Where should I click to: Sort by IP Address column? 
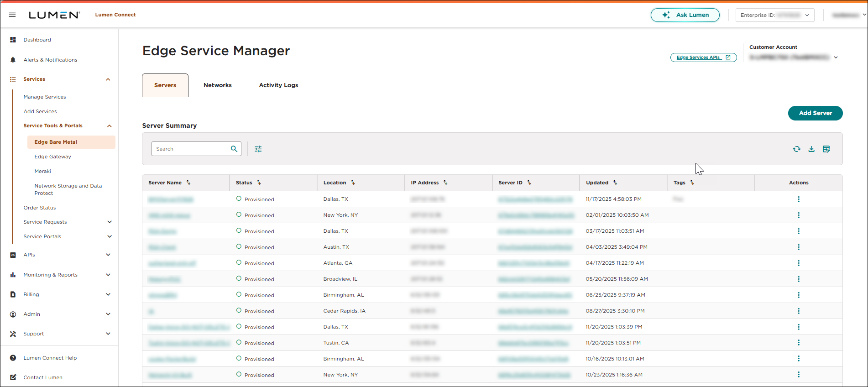point(445,183)
